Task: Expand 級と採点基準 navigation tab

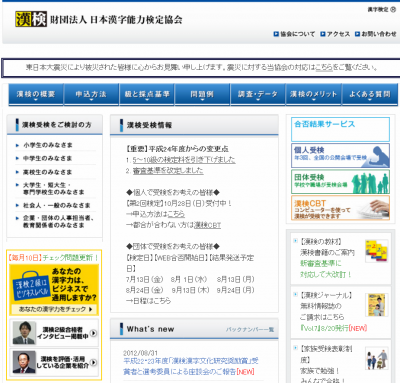Action: (147, 95)
